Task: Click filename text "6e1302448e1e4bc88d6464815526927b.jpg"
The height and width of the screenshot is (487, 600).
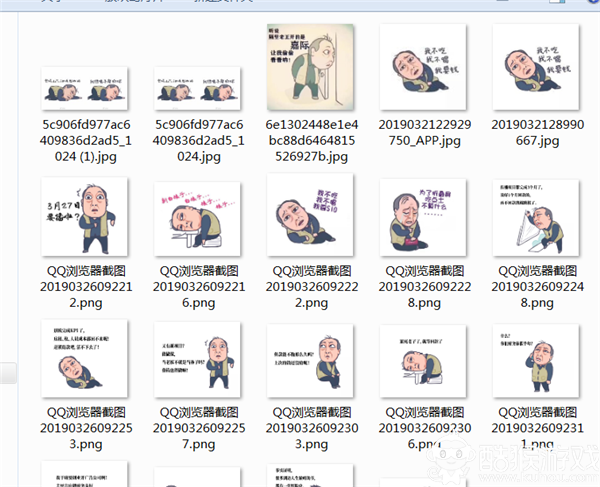Action: coord(311,141)
